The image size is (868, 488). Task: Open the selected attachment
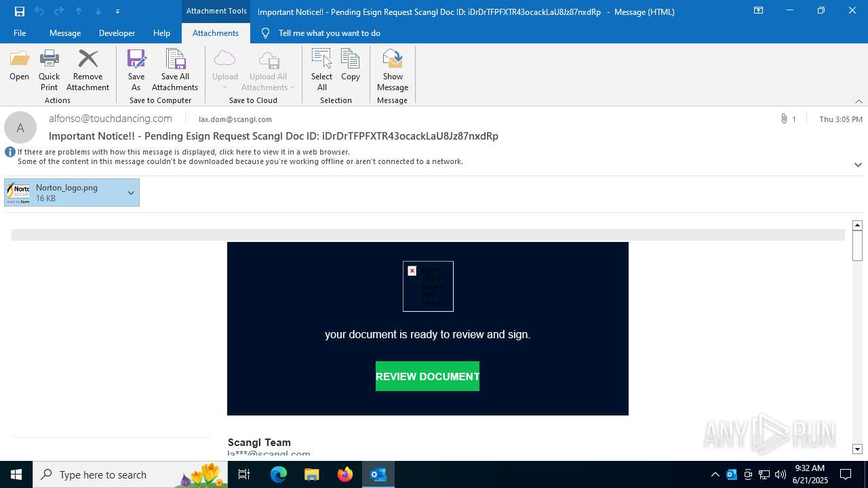[x=19, y=66]
